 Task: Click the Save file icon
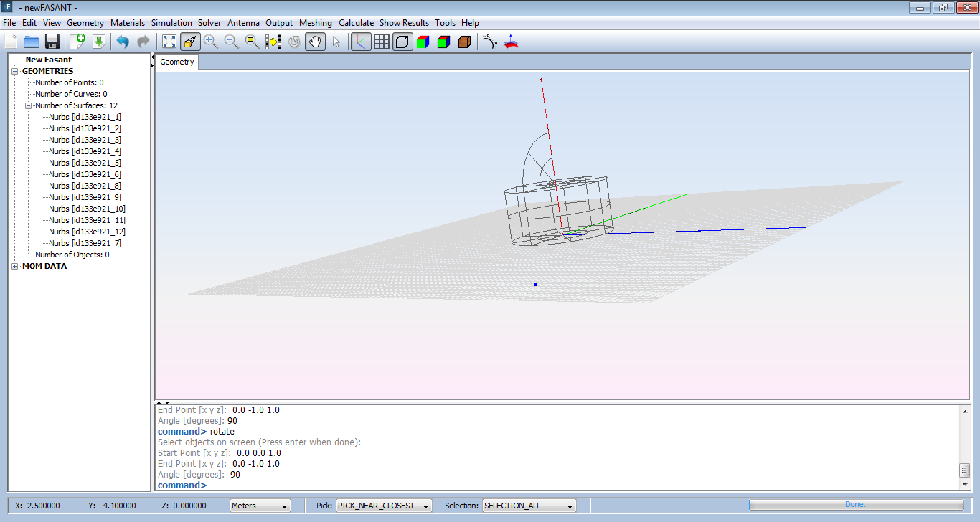click(x=52, y=42)
